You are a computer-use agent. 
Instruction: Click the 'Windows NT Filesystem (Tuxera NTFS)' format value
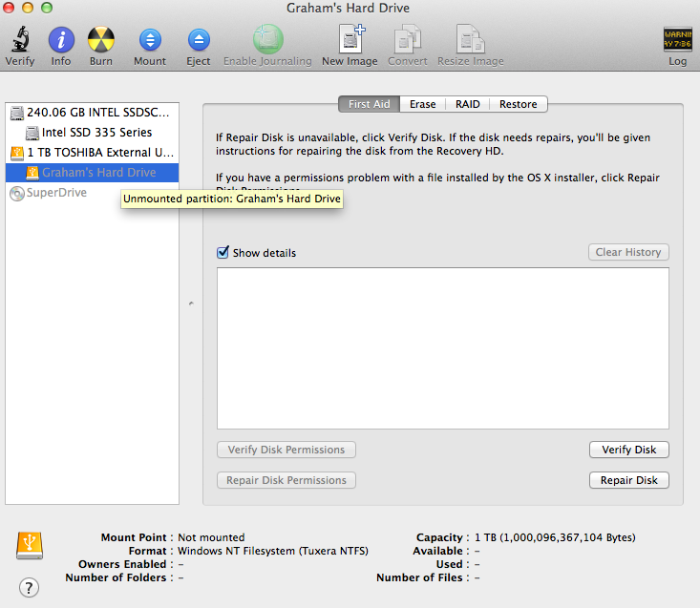click(x=273, y=551)
